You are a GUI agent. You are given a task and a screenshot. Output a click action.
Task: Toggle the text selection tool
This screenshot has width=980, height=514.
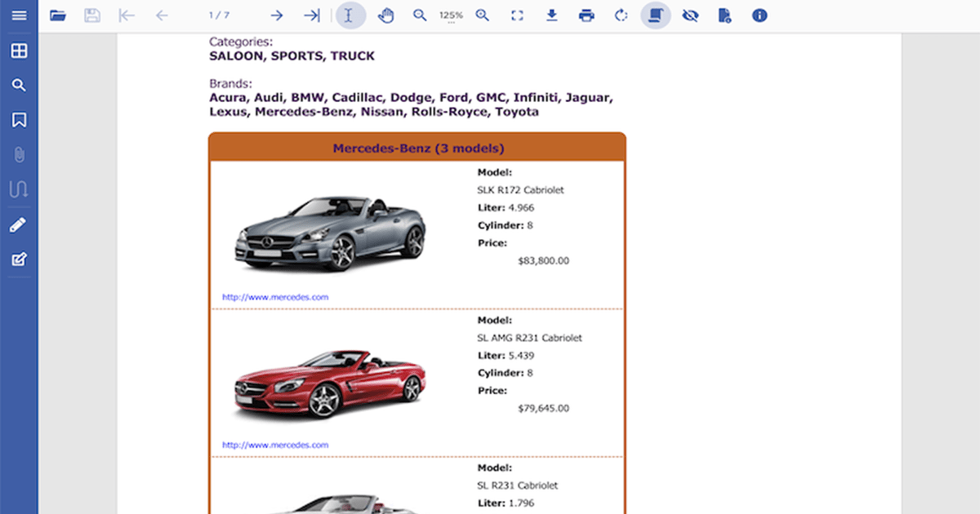350,16
